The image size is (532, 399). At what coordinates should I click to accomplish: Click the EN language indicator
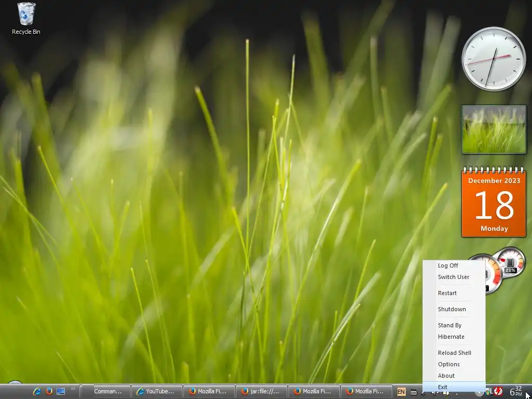[401, 392]
